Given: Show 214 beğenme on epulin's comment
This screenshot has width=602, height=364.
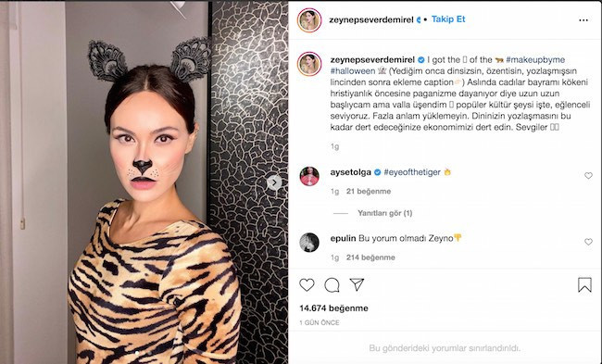Looking at the screenshot, I should point(370,257).
